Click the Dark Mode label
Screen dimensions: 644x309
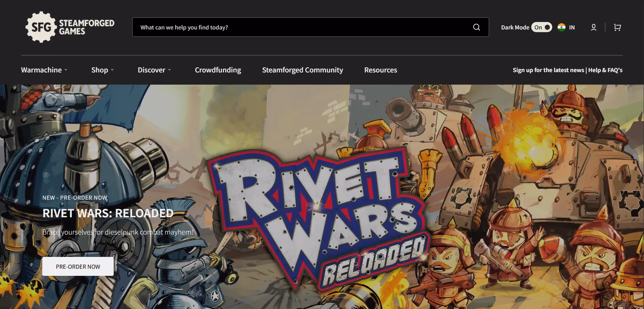coord(515,27)
